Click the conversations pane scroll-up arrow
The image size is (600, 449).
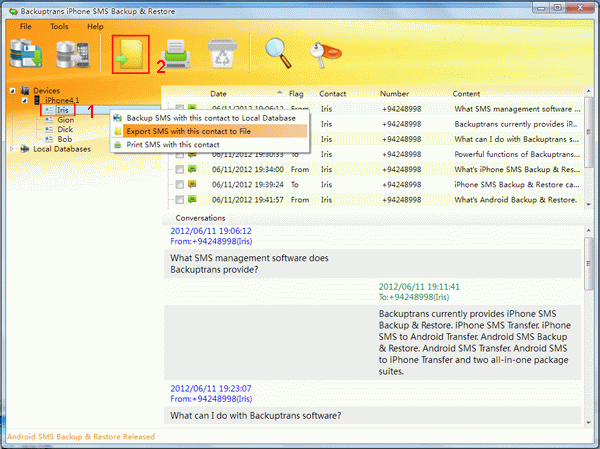(589, 230)
